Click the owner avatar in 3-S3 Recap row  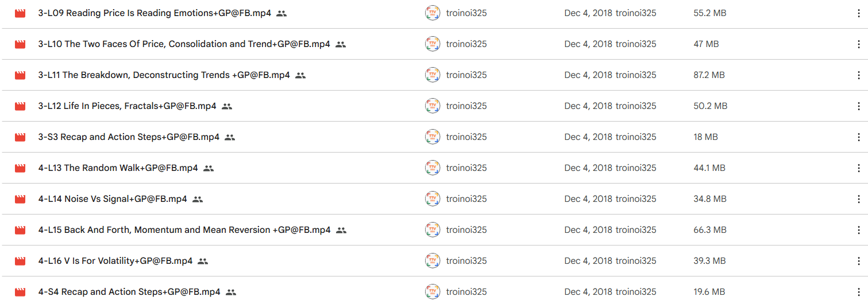(x=433, y=137)
